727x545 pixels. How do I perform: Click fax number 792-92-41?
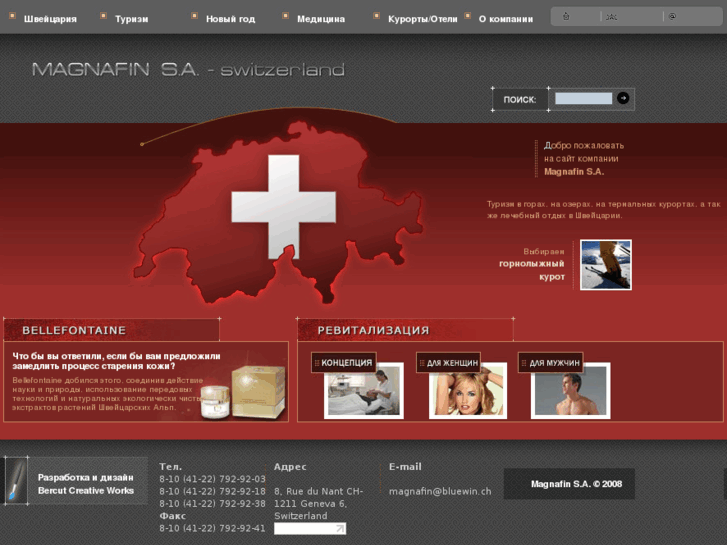click(212, 528)
